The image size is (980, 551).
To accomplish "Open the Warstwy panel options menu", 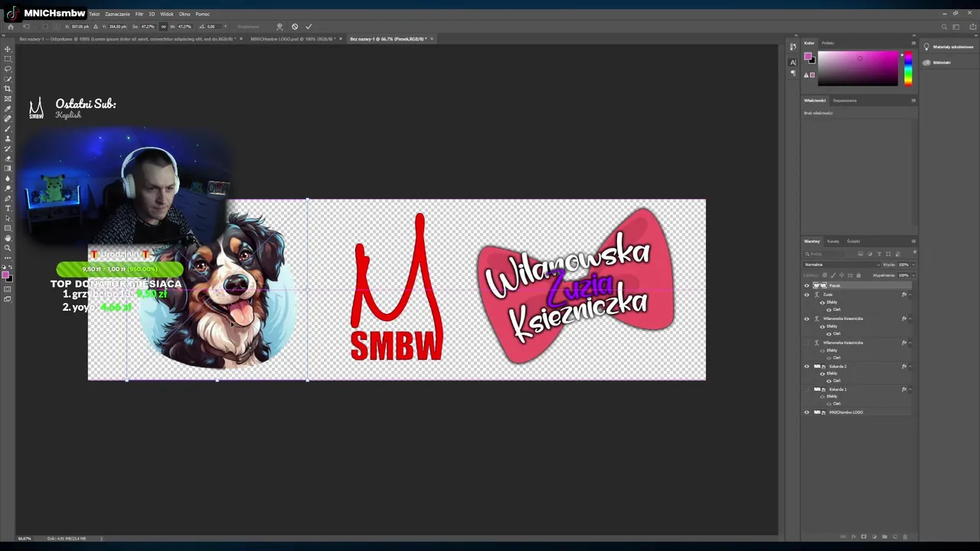I will [913, 241].
